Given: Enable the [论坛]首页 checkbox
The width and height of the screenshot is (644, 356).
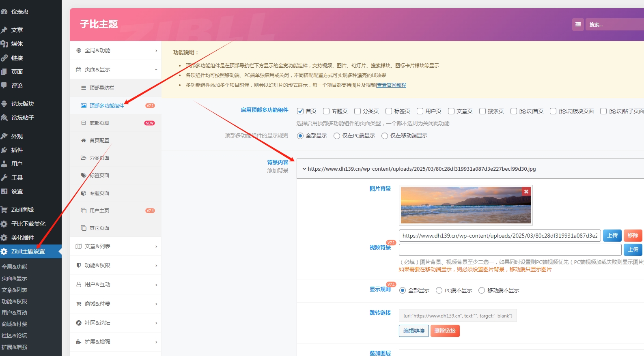Looking at the screenshot, I should [x=514, y=111].
